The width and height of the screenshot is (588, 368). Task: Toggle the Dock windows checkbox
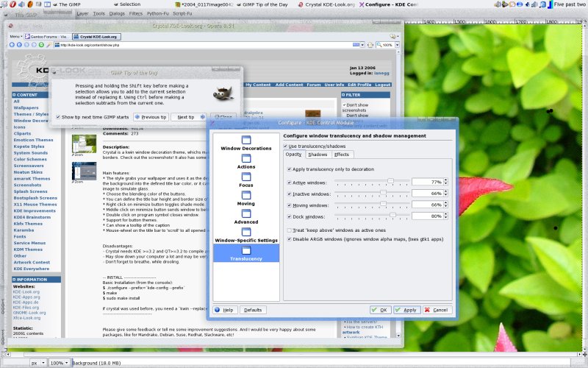point(289,216)
